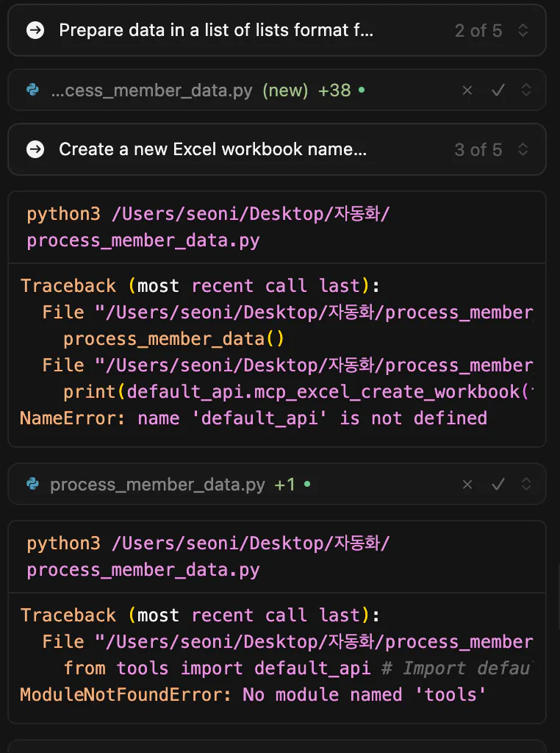Reject the +38 new file changes
Viewport: 560px width, 753px height.
pyautogui.click(x=467, y=90)
